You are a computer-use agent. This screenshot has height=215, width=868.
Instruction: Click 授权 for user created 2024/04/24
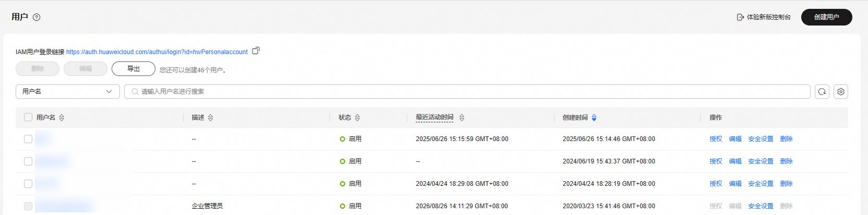point(716,184)
